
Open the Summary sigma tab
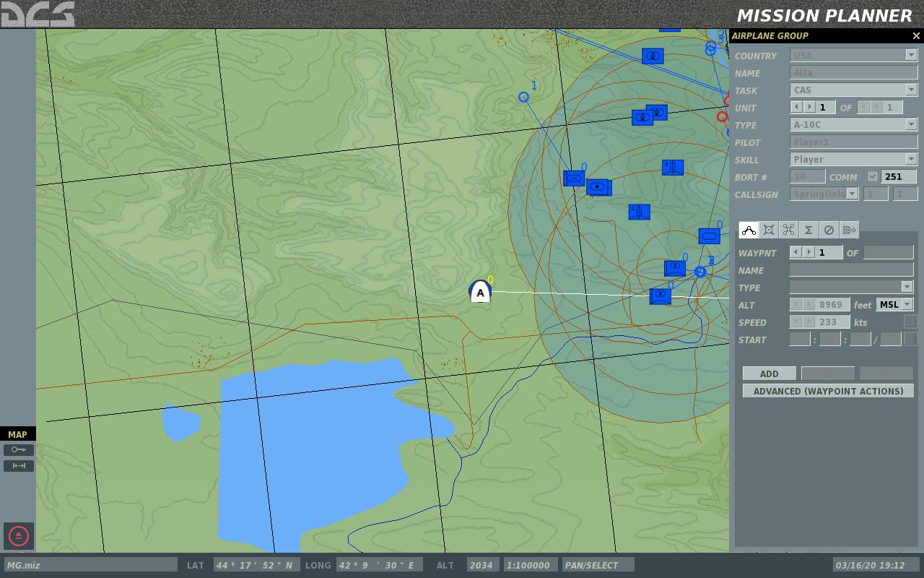[x=808, y=230]
